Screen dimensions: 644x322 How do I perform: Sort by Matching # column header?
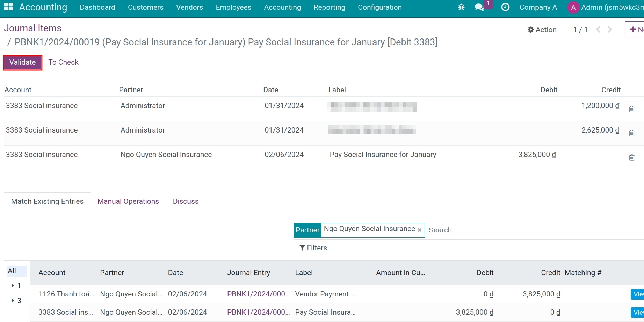[583, 273]
